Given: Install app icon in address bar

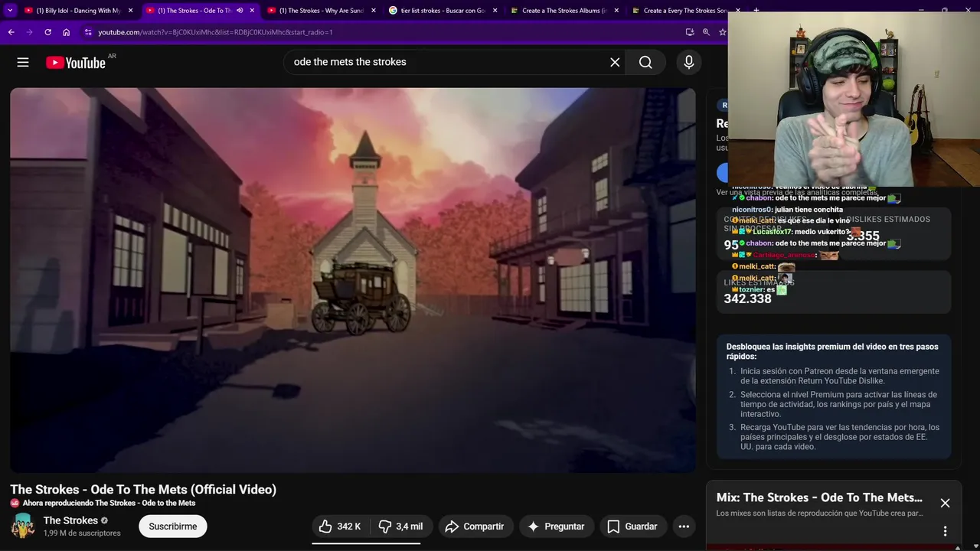Looking at the screenshot, I should coord(690,32).
